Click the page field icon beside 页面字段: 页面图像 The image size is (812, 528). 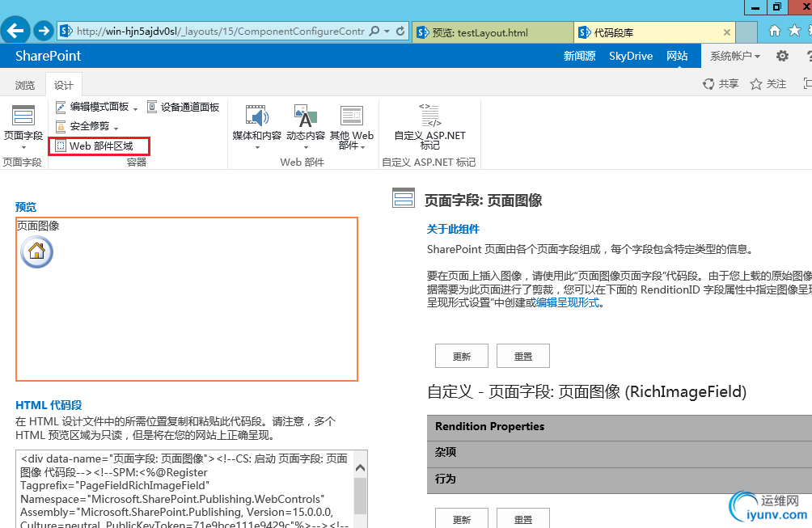coord(404,198)
